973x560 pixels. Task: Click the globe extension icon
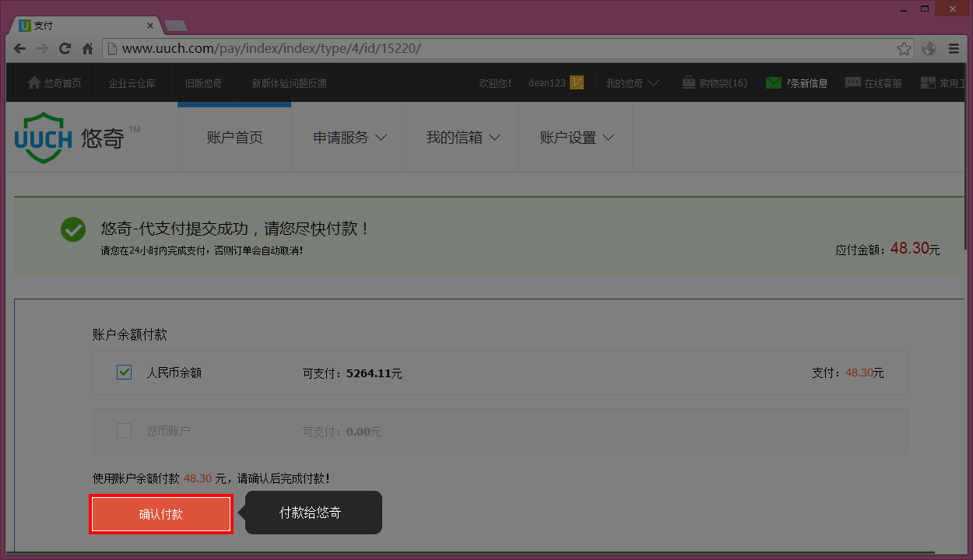(929, 48)
